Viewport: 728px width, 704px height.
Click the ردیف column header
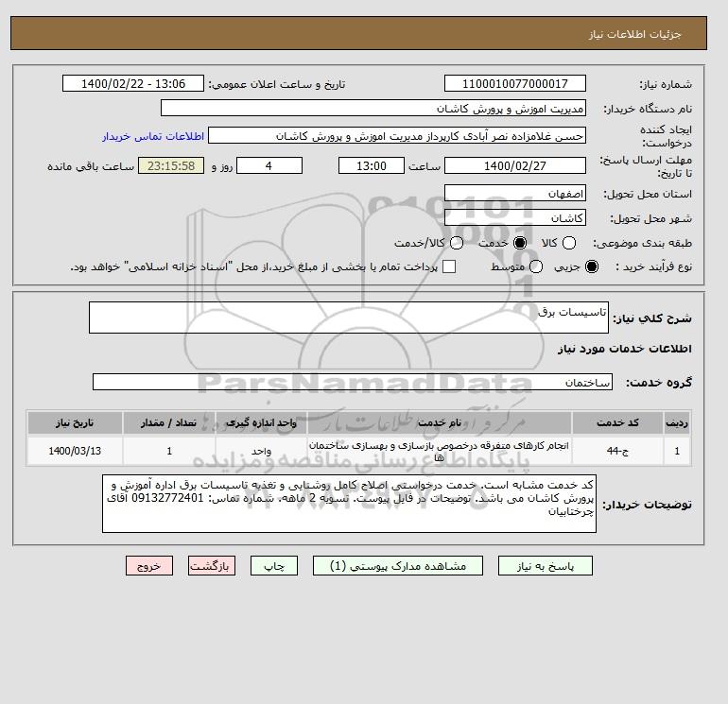[677, 422]
